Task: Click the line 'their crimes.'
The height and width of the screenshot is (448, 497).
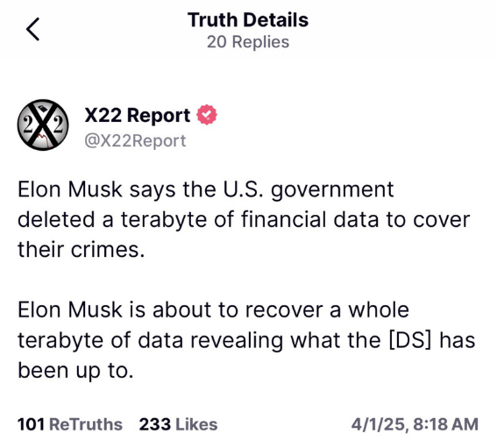Action: 82,250
